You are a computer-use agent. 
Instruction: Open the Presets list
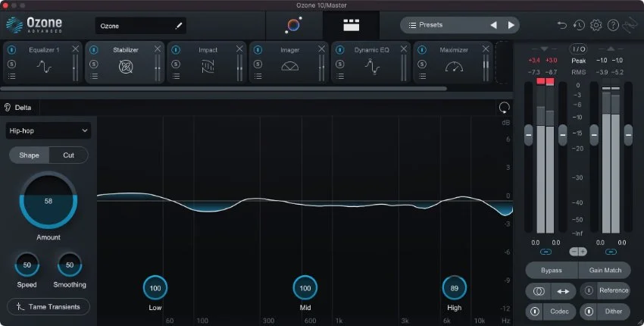pos(425,25)
